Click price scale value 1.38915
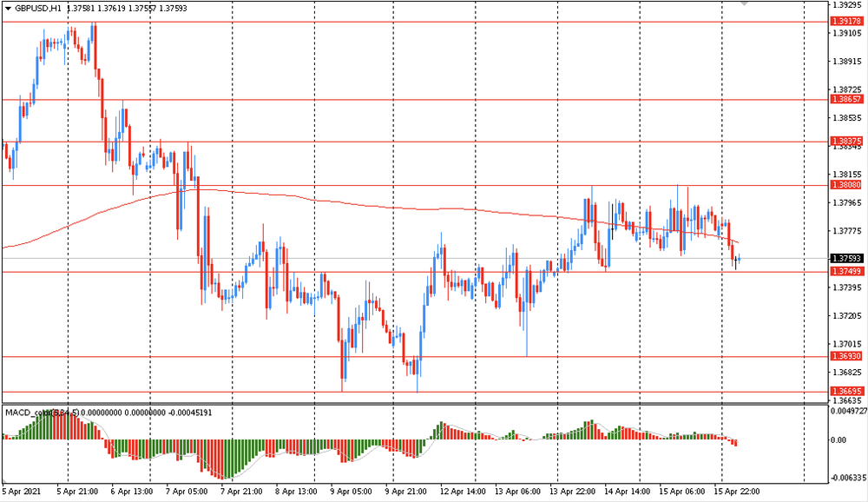 [x=847, y=62]
